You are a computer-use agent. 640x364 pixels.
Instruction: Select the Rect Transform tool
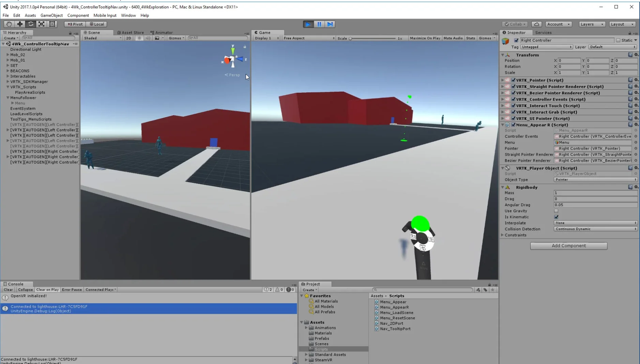(52, 24)
